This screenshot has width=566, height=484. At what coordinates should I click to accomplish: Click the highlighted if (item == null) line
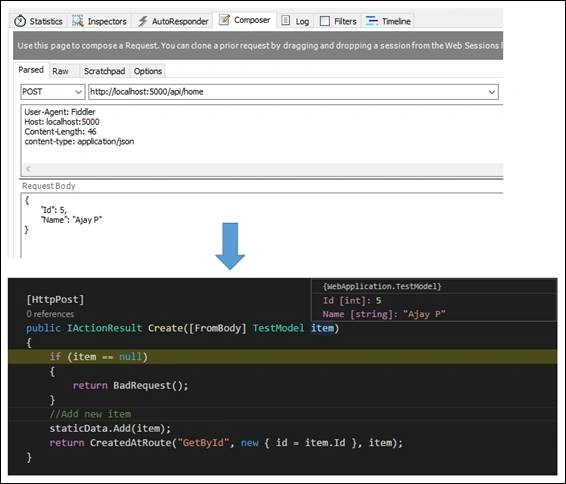pyautogui.click(x=282, y=357)
